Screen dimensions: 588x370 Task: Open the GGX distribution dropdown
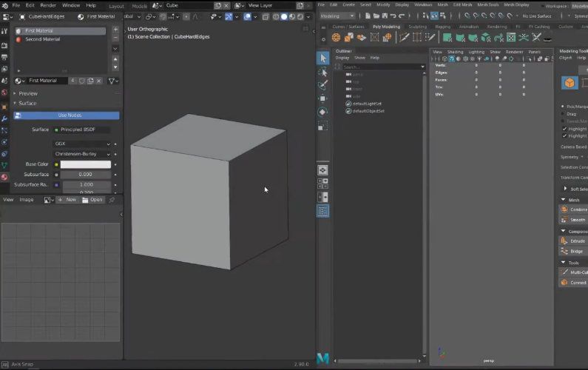pos(82,144)
